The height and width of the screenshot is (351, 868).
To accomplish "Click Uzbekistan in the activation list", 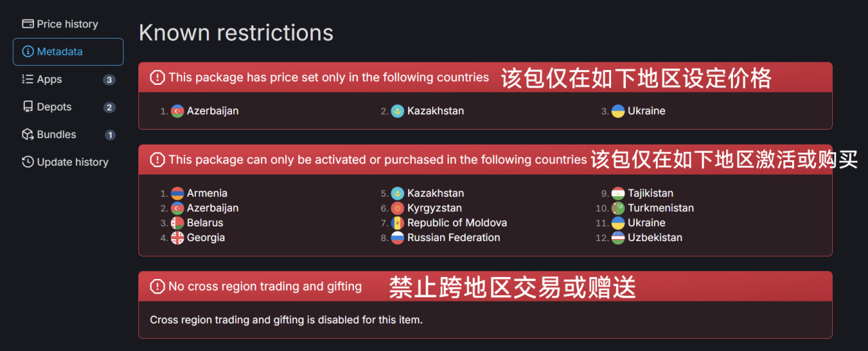I will coord(654,238).
